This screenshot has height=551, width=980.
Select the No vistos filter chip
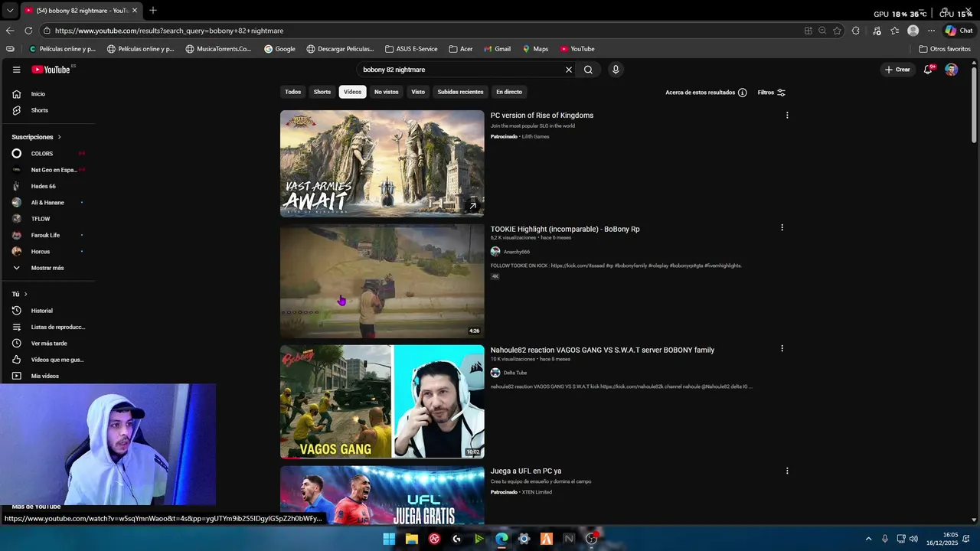pos(387,92)
